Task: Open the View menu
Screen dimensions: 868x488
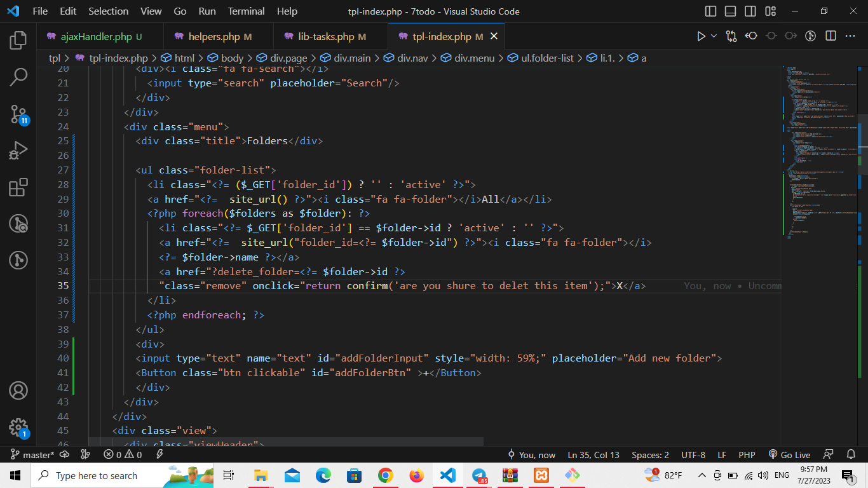Action: (151, 11)
